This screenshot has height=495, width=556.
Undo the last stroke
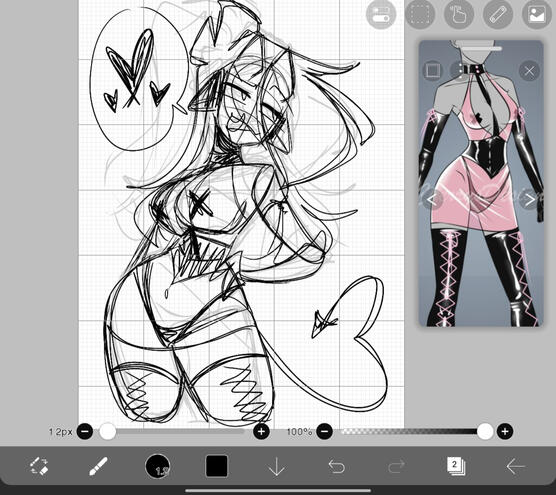pos(336,466)
